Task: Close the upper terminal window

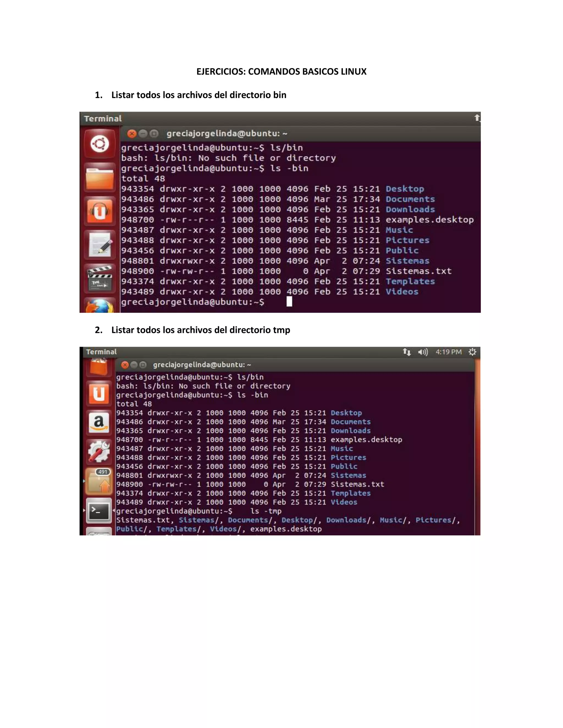Action: point(132,134)
